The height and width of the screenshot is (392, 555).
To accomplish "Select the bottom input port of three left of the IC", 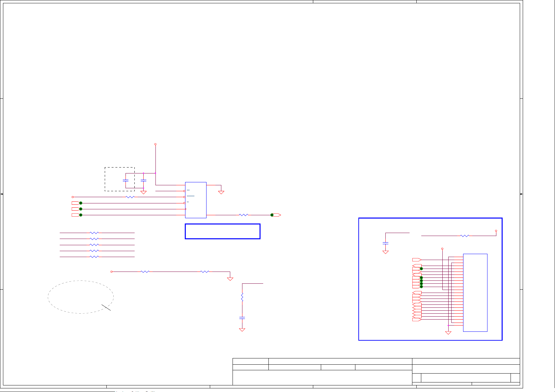I will click(x=75, y=215).
